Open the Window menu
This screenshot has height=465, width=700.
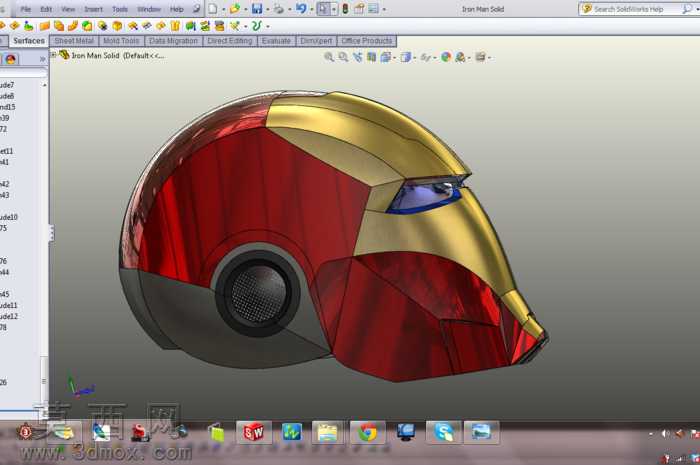(x=149, y=9)
